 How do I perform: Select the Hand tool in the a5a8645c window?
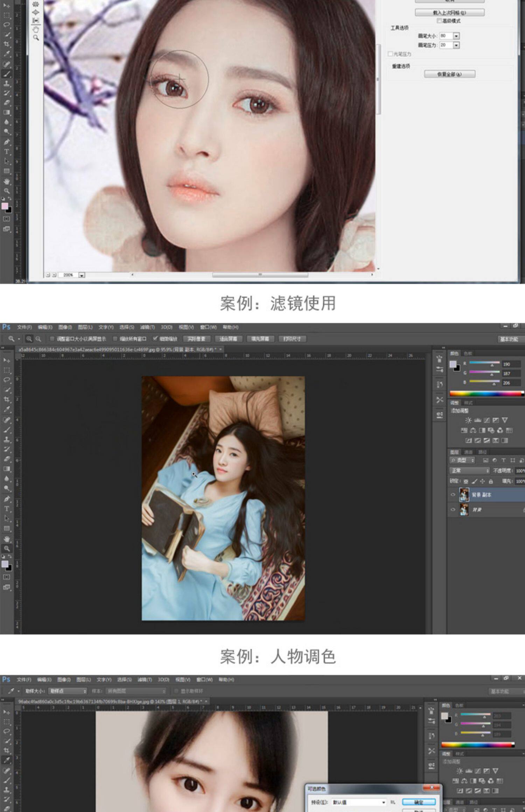point(7,539)
